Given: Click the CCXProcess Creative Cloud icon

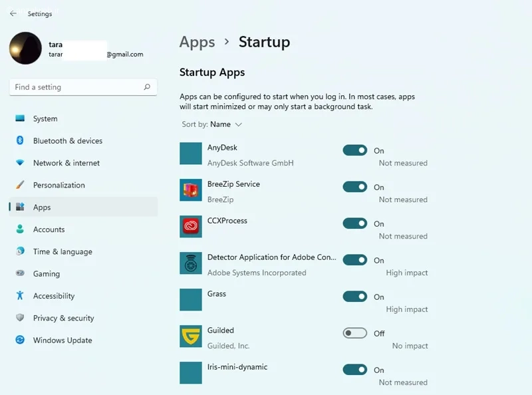Looking at the screenshot, I should pyautogui.click(x=191, y=227).
